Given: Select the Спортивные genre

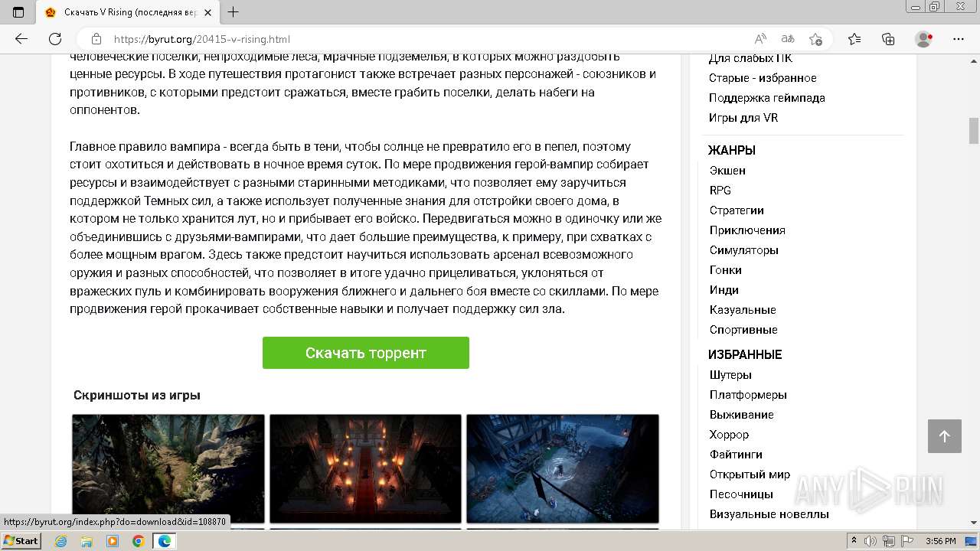Looking at the screenshot, I should (743, 330).
